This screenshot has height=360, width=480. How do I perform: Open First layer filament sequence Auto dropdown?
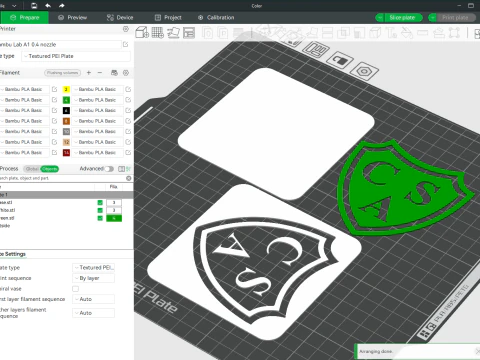click(94, 299)
